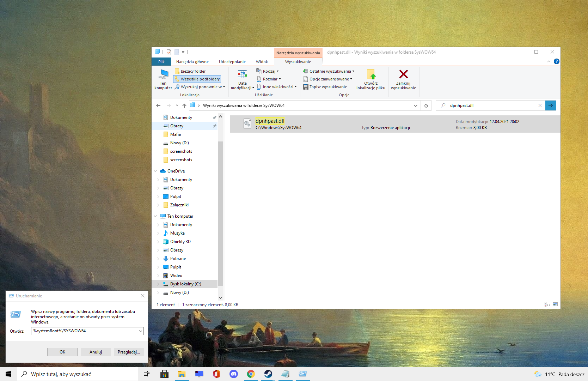Open Ostatnie wyszukiwania dropdown
The image size is (588, 381).
pyautogui.click(x=329, y=71)
